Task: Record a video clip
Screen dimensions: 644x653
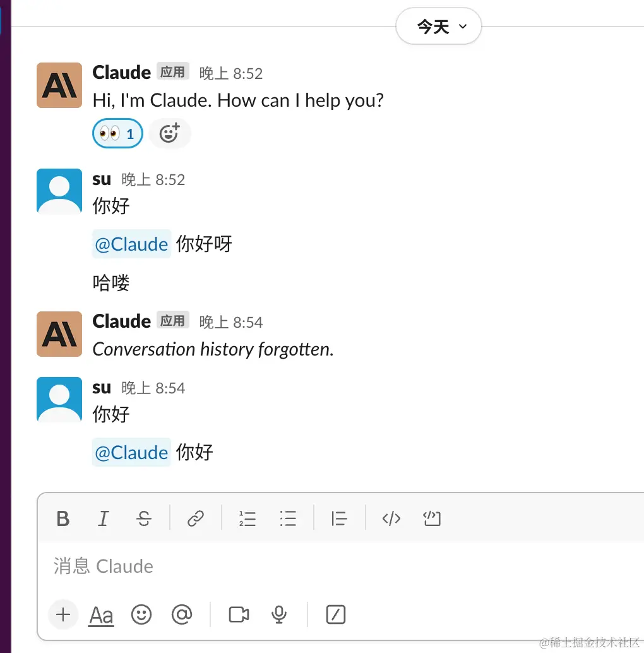Action: [239, 614]
